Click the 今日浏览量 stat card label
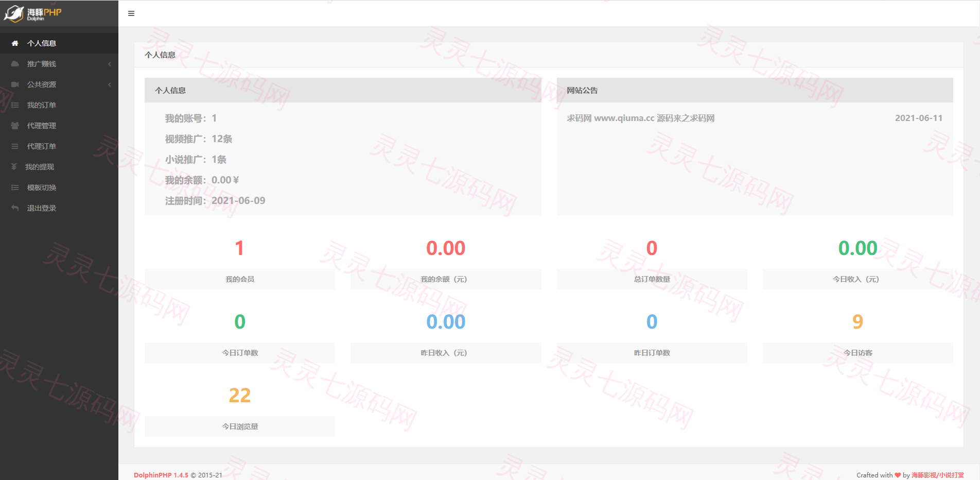The image size is (980, 480). point(240,426)
